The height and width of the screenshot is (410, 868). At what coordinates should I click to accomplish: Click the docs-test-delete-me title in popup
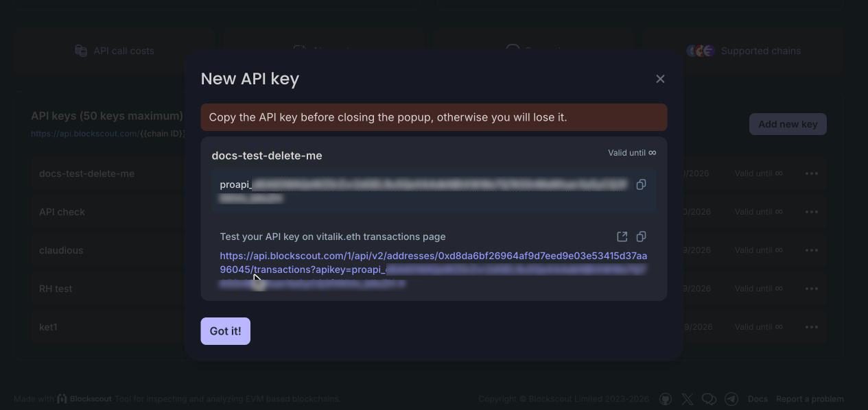click(x=267, y=156)
